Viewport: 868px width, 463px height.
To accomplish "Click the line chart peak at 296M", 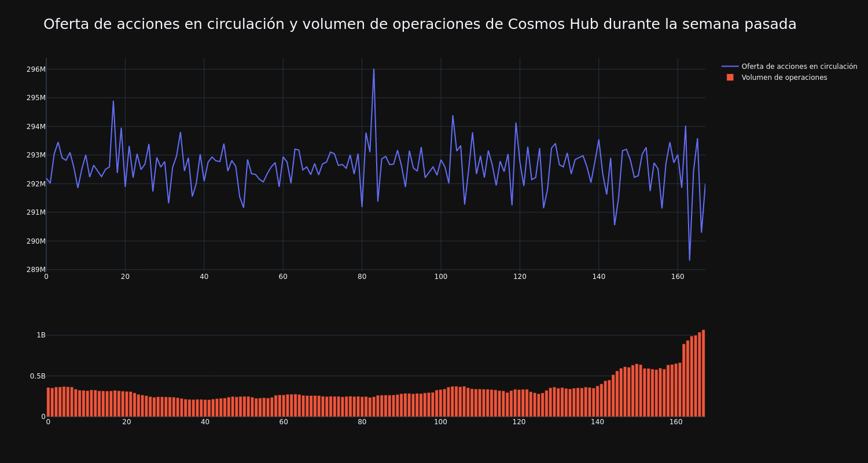I will coord(374,69).
